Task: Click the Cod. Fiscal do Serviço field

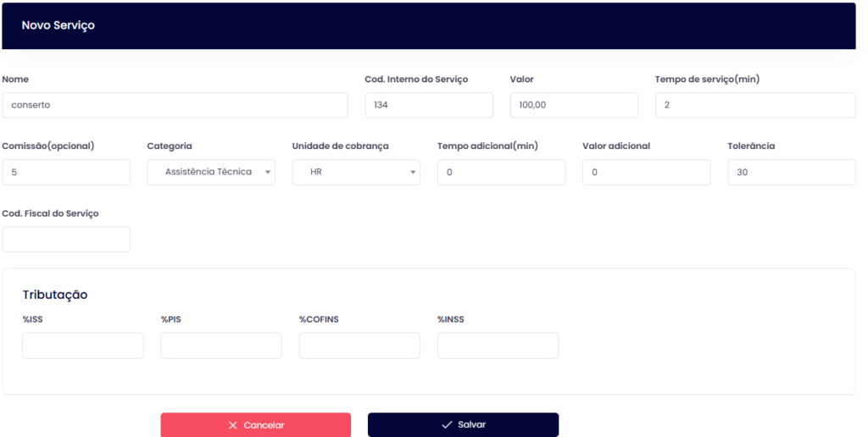Action: tap(66, 240)
